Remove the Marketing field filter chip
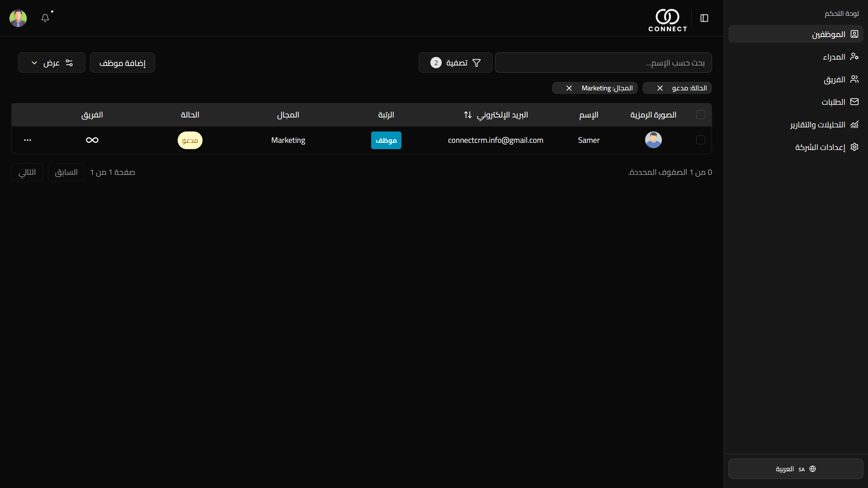This screenshot has height=488, width=868. [569, 88]
